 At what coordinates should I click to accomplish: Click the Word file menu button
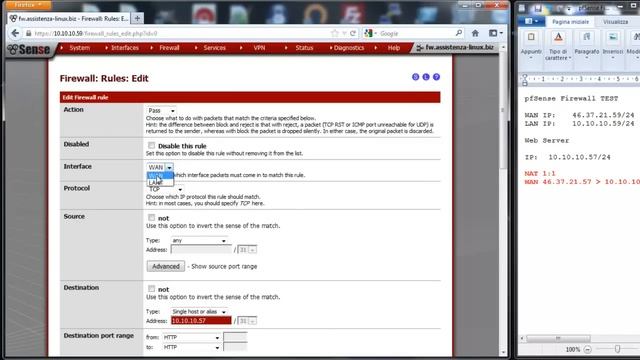pos(531,21)
